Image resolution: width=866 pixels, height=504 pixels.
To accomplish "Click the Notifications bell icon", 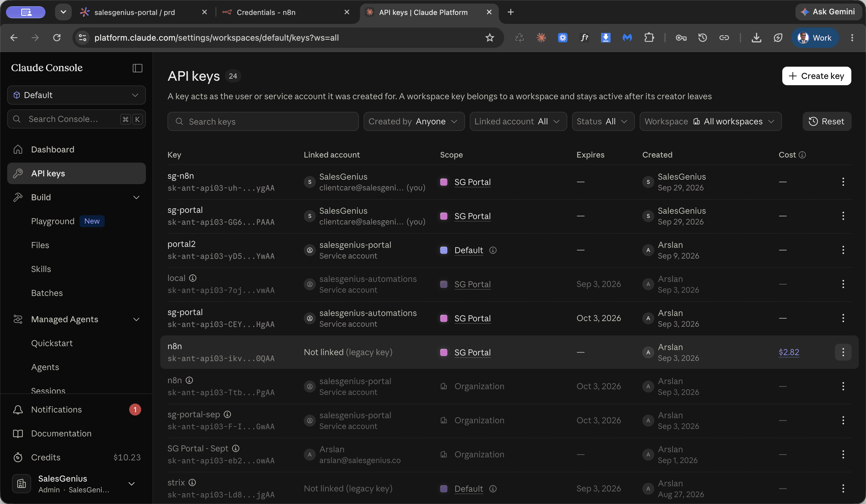I will pos(18,410).
